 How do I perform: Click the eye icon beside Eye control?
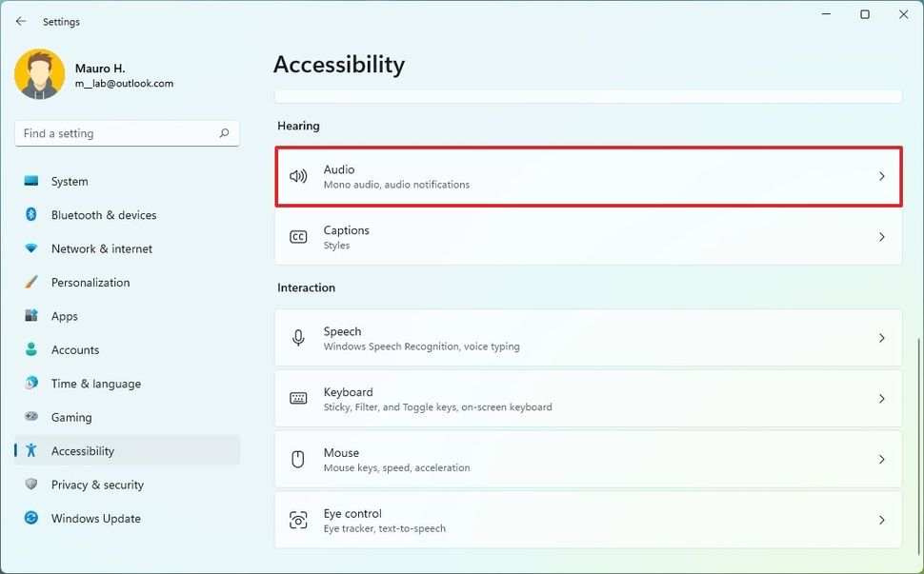tap(298, 520)
